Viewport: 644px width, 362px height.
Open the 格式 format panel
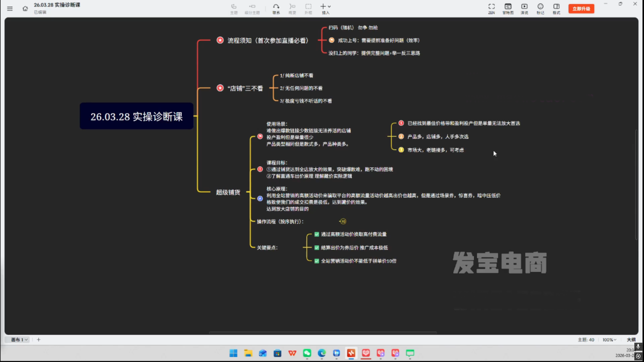[x=556, y=8]
